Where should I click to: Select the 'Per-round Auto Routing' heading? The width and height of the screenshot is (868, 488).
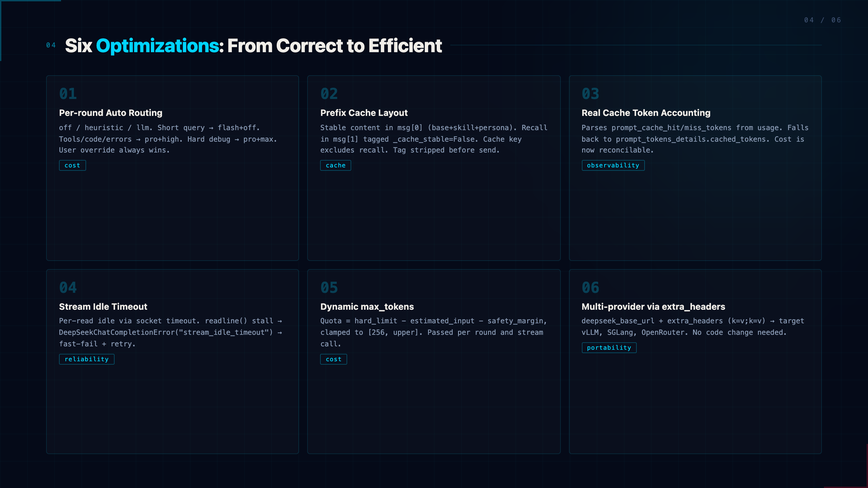click(x=111, y=113)
